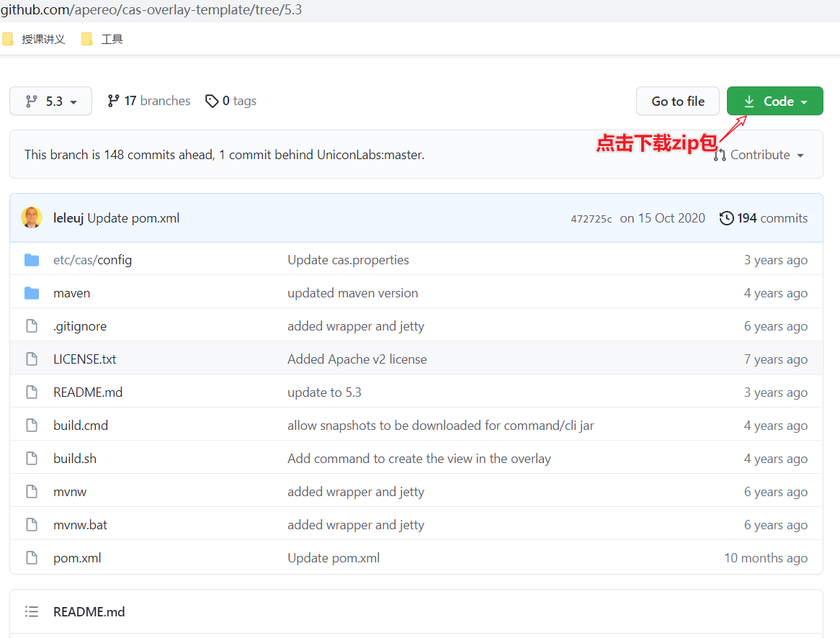Open the 工具 bookmarks folder

(102, 39)
